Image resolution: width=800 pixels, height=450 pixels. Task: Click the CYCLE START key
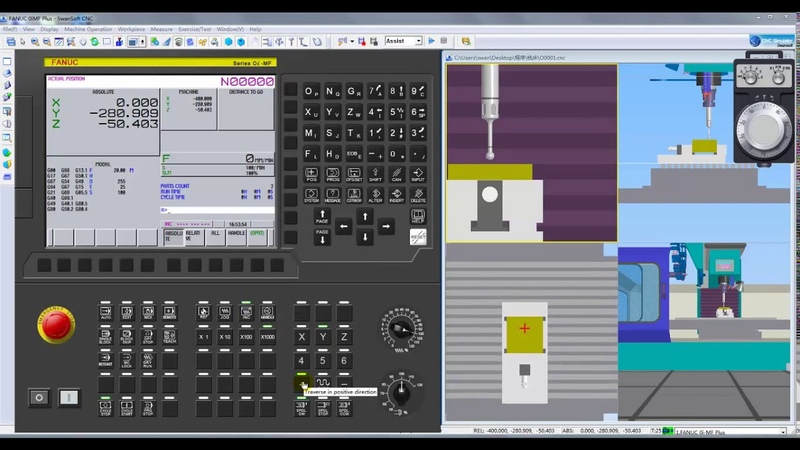[x=127, y=408]
